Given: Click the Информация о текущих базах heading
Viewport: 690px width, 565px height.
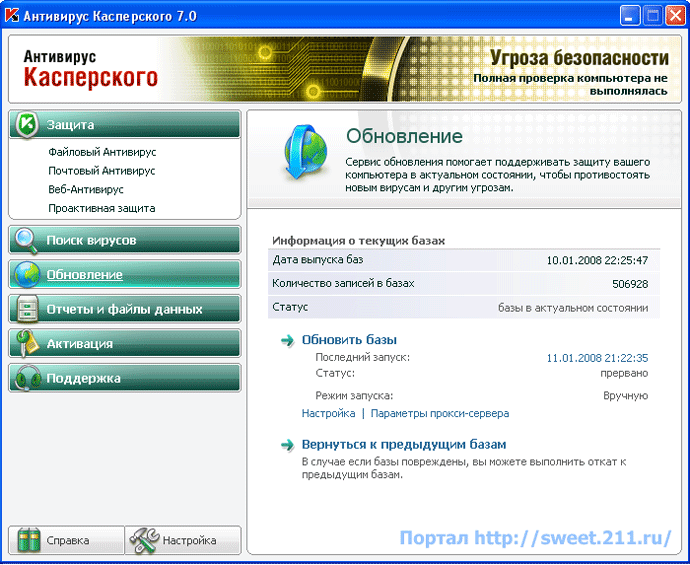Looking at the screenshot, I should [358, 241].
